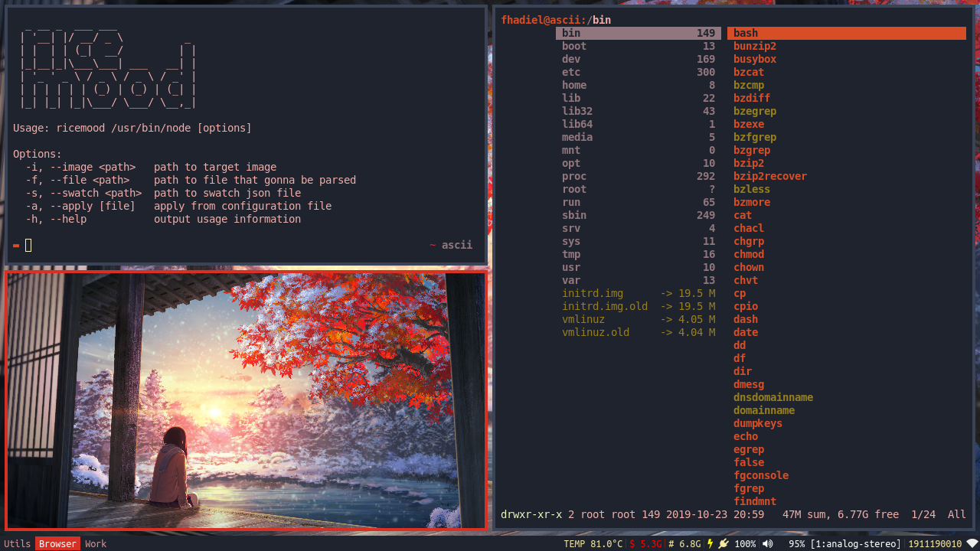This screenshot has width=980, height=551.
Task: Click the TEMP 81.0°C temperature readout
Action: click(593, 543)
